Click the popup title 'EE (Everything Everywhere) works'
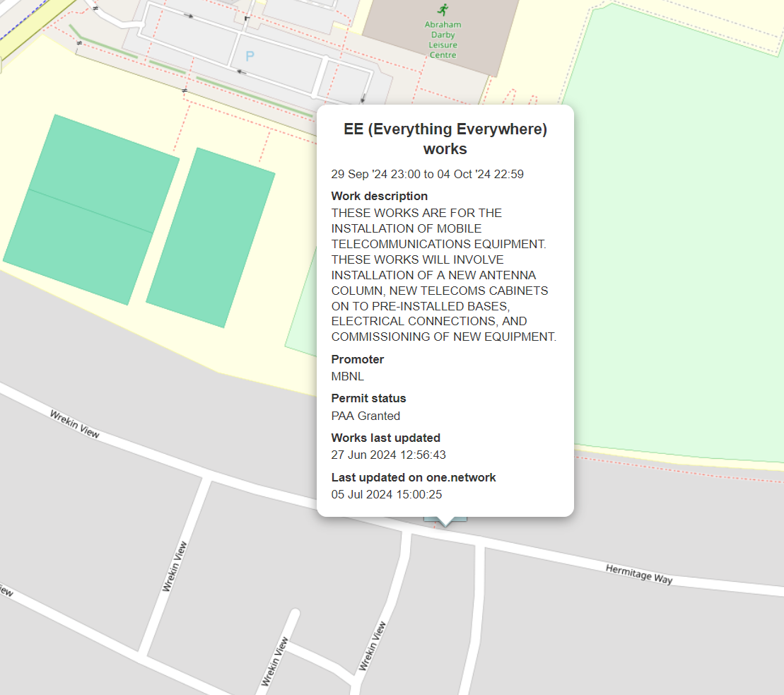Image resolution: width=784 pixels, height=695 pixels. (445, 139)
